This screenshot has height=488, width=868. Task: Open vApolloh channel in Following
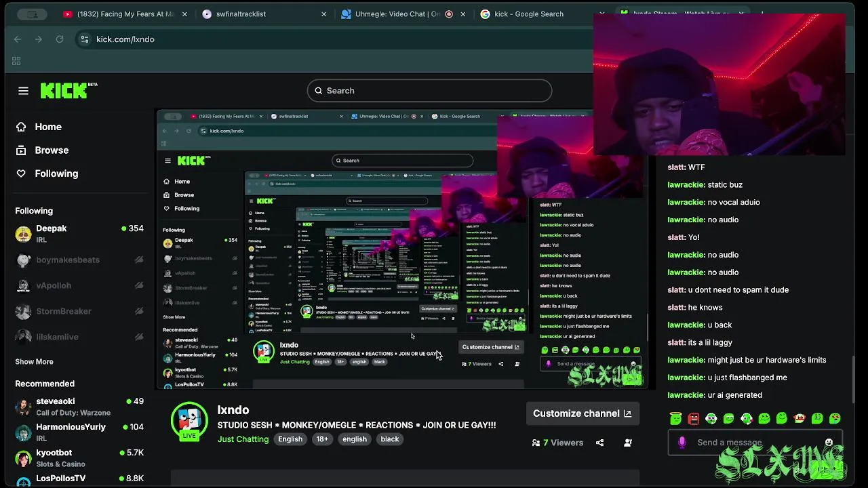pos(79,285)
